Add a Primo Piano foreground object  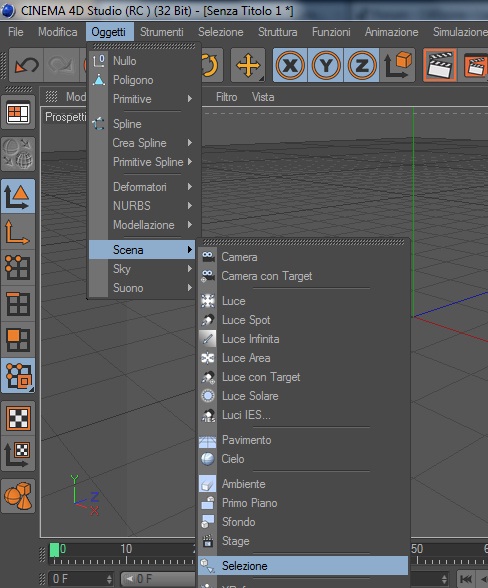point(303,503)
